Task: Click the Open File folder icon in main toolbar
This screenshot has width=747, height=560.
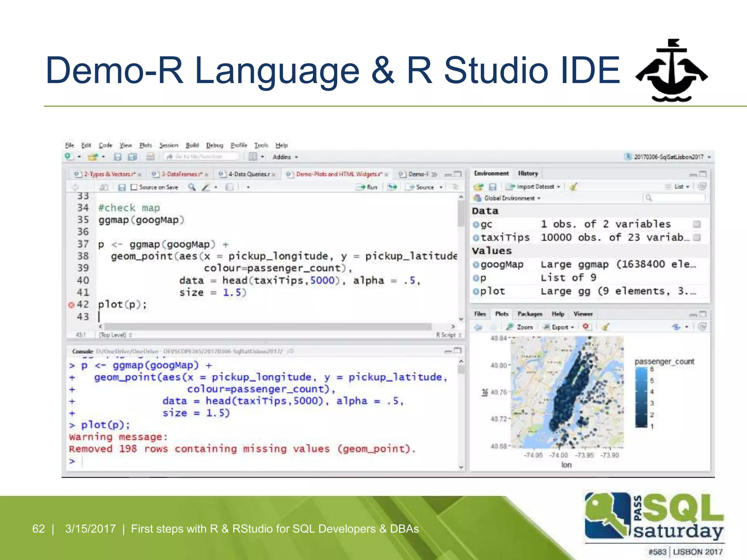Action: (x=93, y=157)
